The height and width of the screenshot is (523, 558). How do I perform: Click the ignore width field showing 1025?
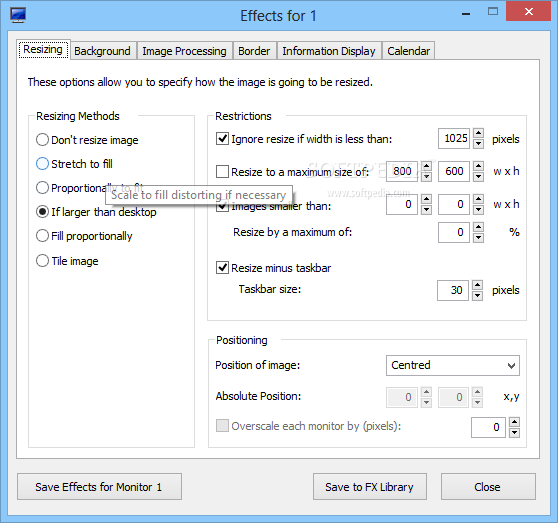pyautogui.click(x=454, y=138)
